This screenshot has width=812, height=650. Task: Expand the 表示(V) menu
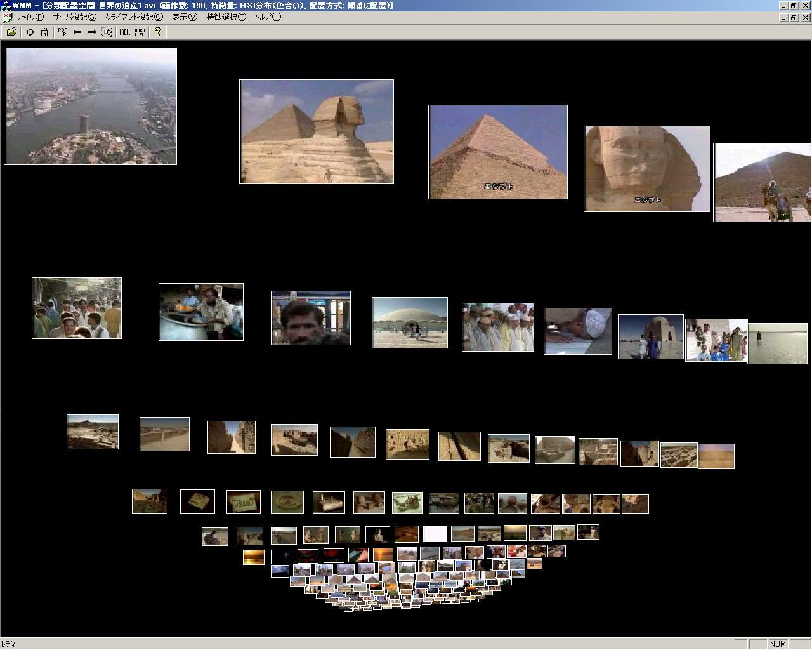(x=185, y=17)
